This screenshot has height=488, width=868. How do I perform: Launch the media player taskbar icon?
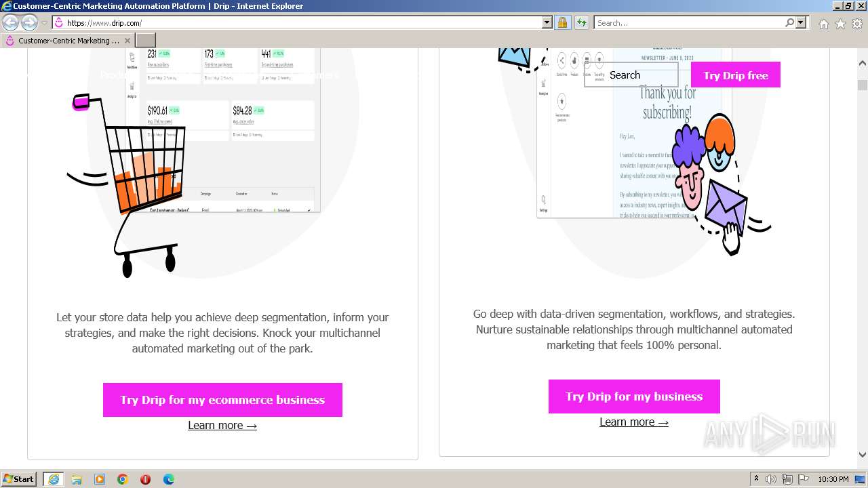click(100, 479)
